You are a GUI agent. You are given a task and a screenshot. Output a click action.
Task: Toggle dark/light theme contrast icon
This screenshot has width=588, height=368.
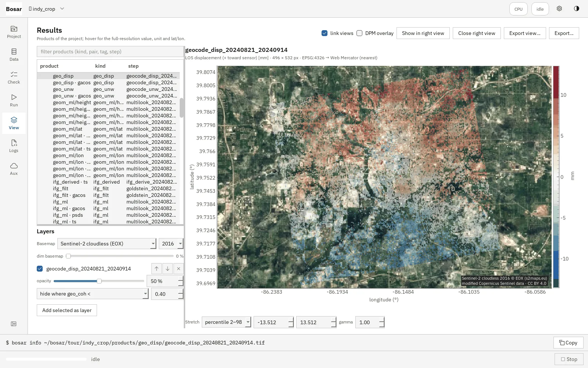(576, 9)
